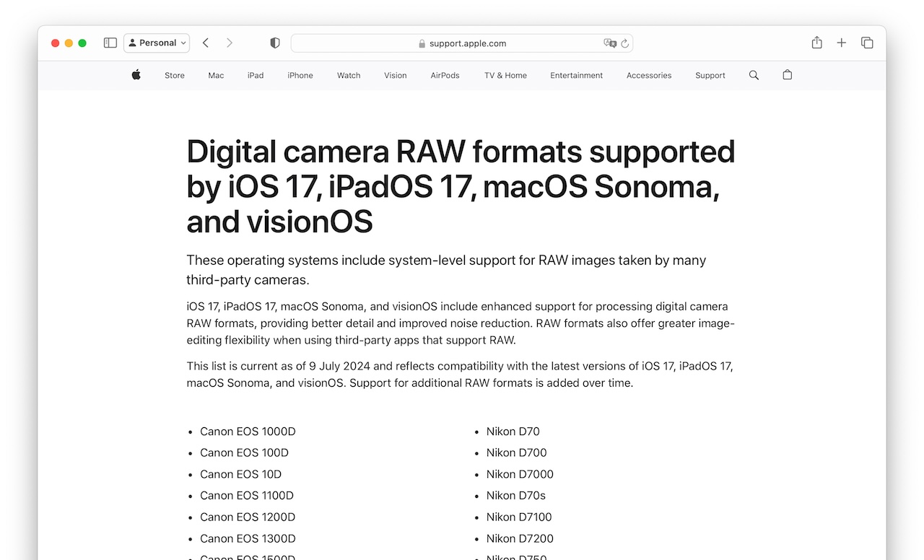This screenshot has width=924, height=560.
Task: Go back to previous page
Action: [x=206, y=43]
